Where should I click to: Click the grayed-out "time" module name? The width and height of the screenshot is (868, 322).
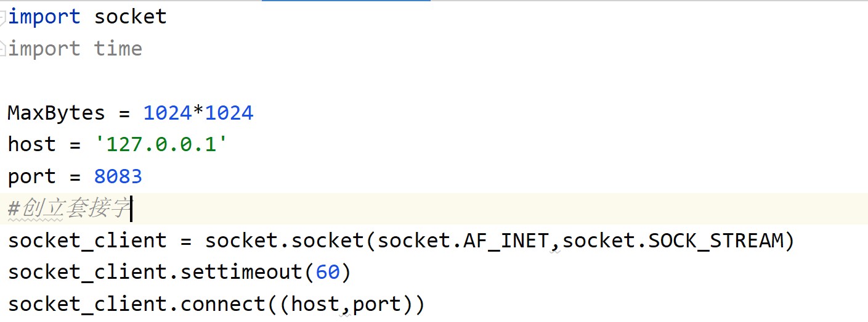point(118,49)
